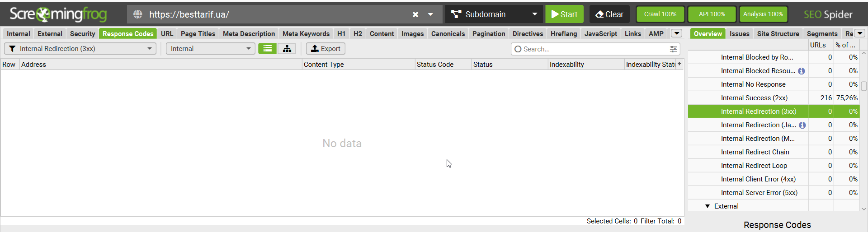Open the Pagination tab
This screenshot has height=232, width=868.
click(x=489, y=33)
